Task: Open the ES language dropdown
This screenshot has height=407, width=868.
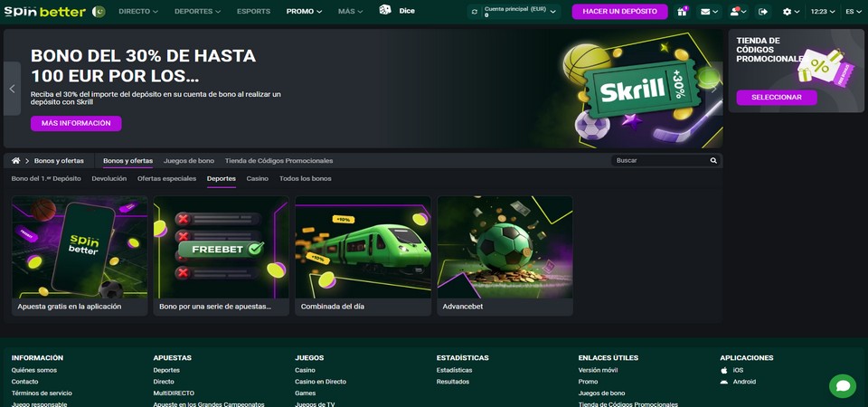Action: 854,11
